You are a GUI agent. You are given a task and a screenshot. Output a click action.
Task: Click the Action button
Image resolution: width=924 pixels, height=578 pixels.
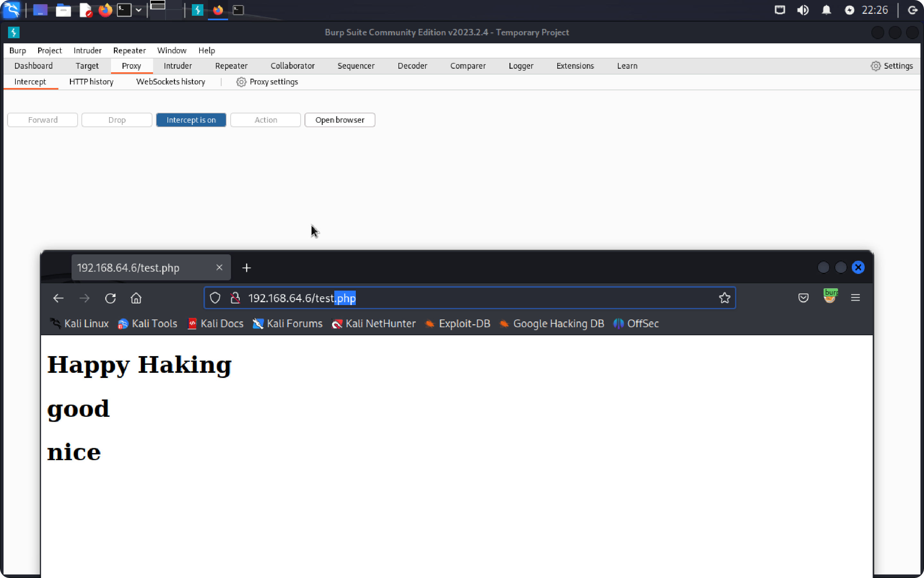[265, 120]
